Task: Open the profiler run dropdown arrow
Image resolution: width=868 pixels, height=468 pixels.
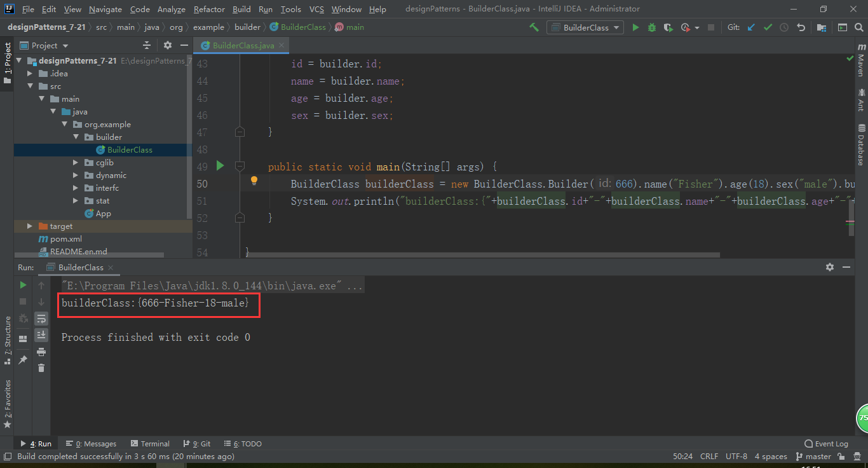Action: 697,28
